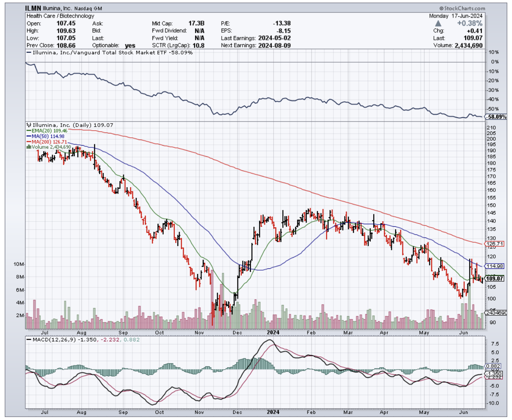Click the Health Care / Biotechnology sector label
This screenshot has height=420, width=512.
[x=60, y=16]
